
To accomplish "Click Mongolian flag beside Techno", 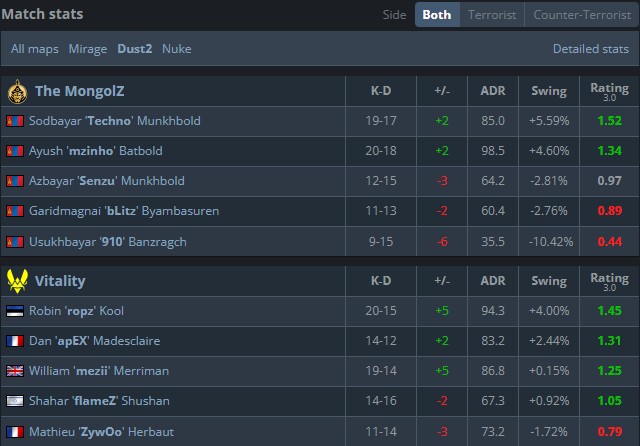I will point(14,121).
